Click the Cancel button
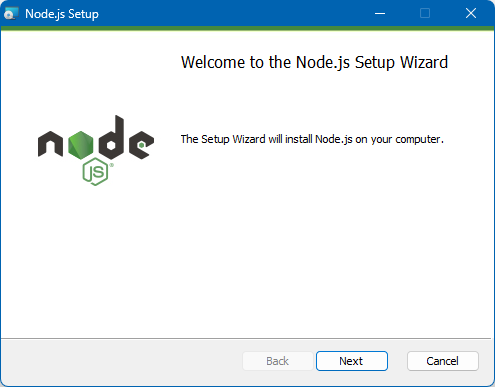Viewport: 495px width, 387px height. 443,361
